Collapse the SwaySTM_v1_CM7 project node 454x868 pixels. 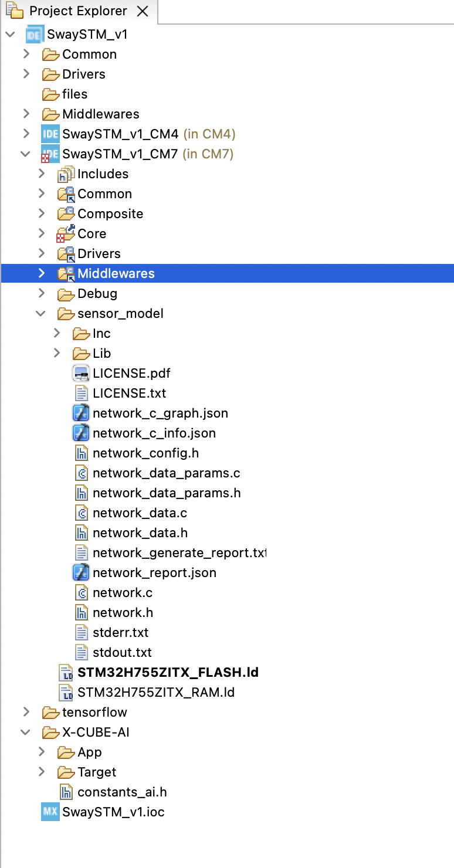26,154
